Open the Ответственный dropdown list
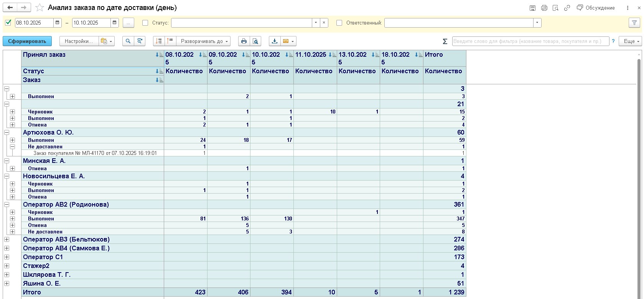The image size is (644, 299). (537, 23)
